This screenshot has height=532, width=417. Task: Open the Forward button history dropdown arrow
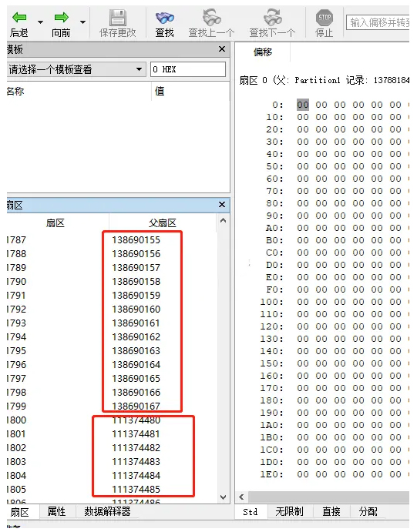pyautogui.click(x=82, y=22)
